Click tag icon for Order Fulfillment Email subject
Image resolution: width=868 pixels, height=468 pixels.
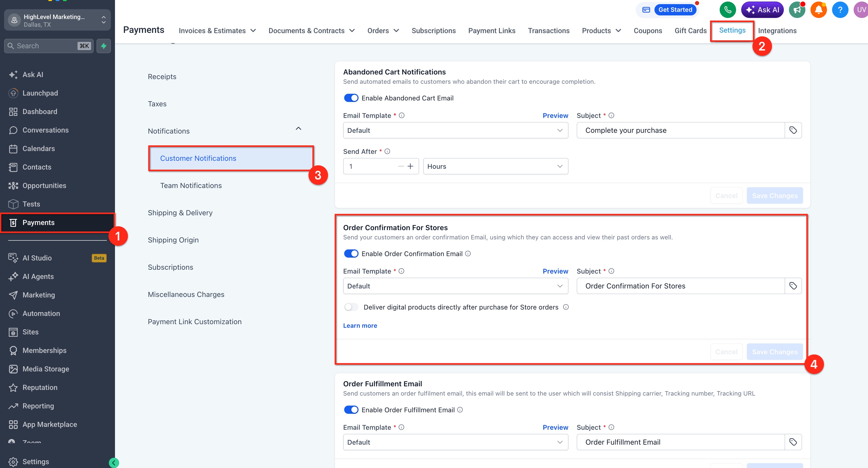click(x=793, y=442)
